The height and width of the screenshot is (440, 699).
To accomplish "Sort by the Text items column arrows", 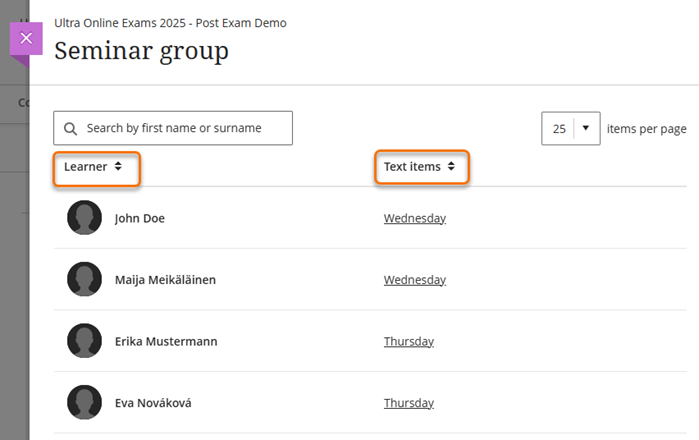I will (451, 167).
